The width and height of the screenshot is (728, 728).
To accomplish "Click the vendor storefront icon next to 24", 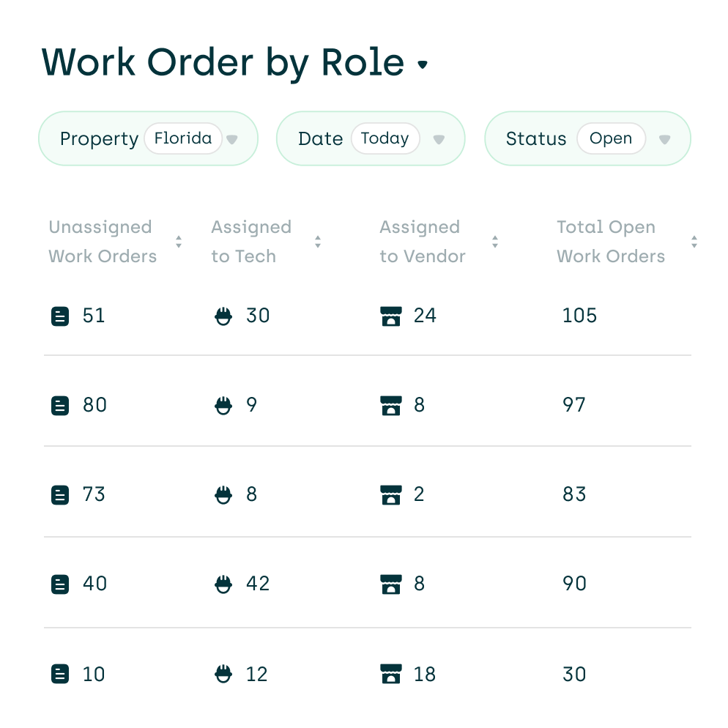I will click(x=391, y=316).
